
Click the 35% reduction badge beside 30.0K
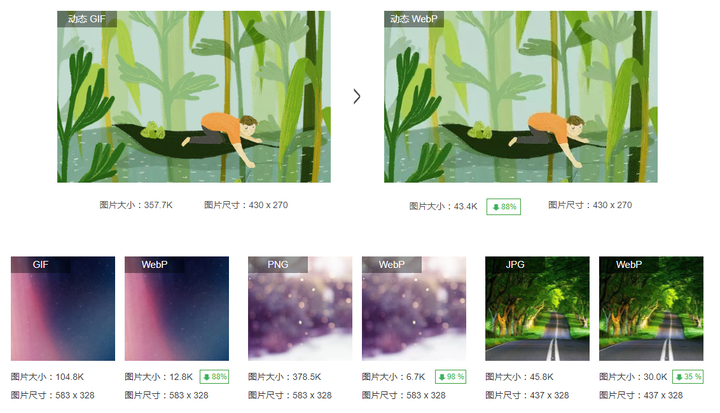click(x=688, y=377)
